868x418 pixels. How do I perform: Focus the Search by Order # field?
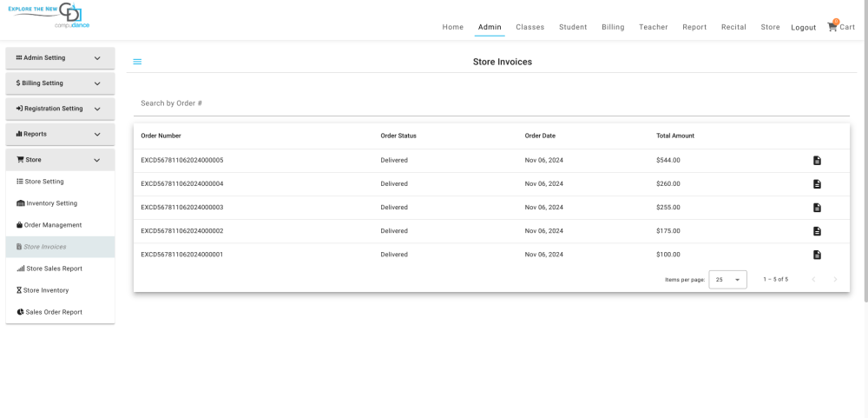pyautogui.click(x=491, y=103)
